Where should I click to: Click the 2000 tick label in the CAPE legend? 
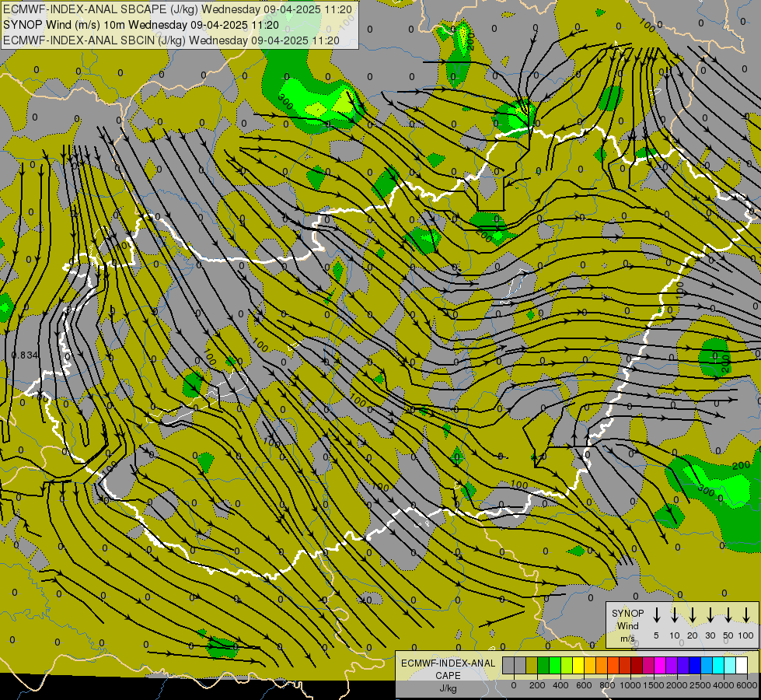pos(677,685)
